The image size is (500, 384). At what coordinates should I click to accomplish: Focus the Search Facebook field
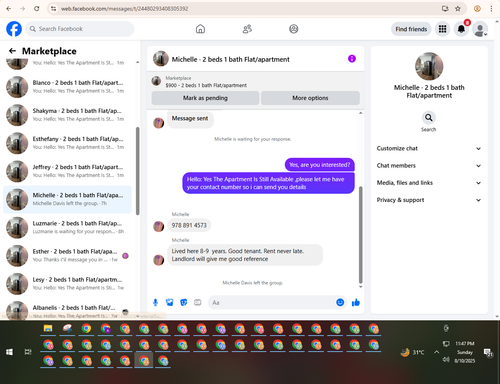coord(80,29)
